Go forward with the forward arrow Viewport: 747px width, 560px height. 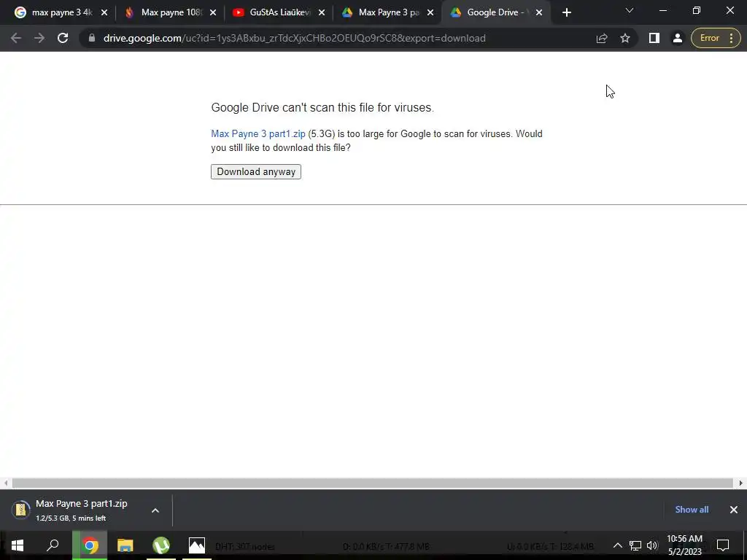pos(39,38)
